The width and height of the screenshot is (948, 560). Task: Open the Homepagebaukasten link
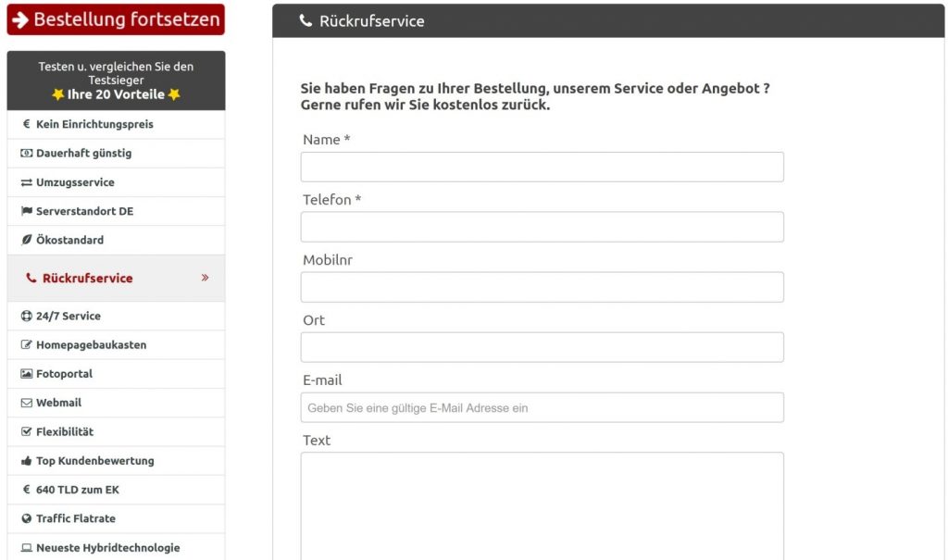click(116, 344)
